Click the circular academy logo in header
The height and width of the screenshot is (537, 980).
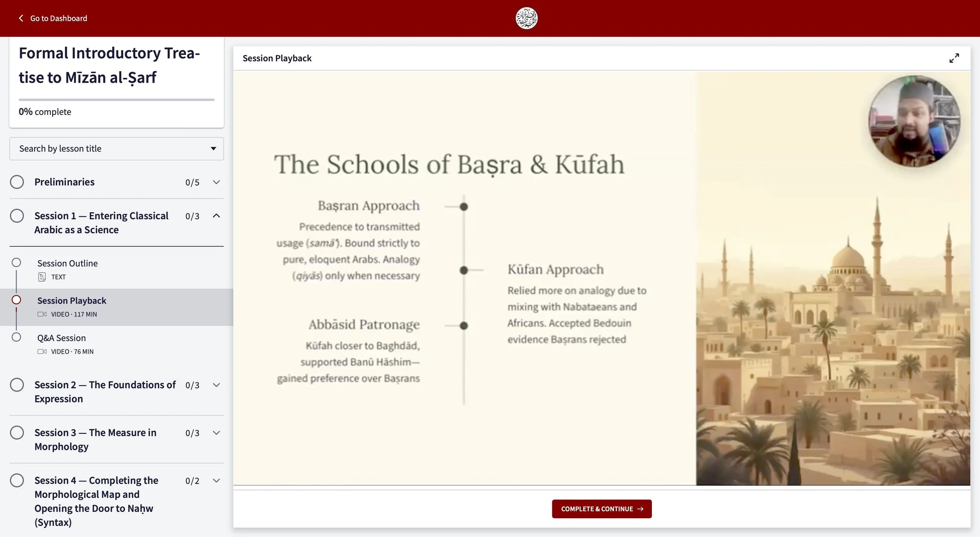point(526,18)
